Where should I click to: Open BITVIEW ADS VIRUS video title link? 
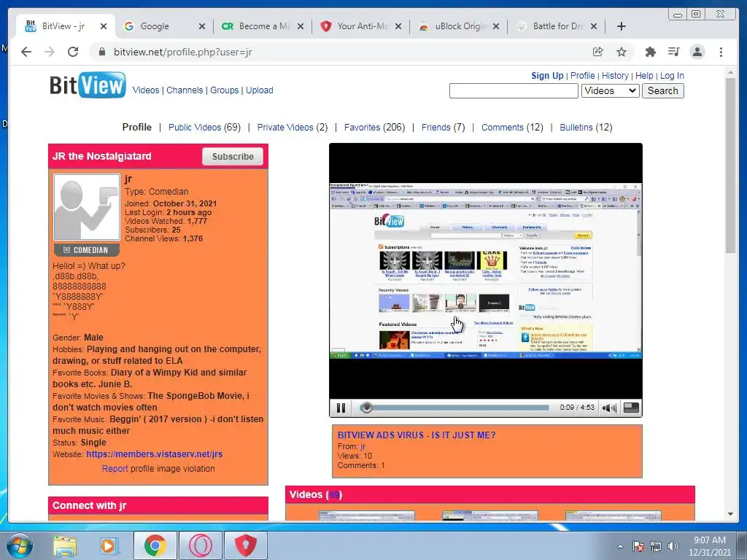pyautogui.click(x=417, y=435)
